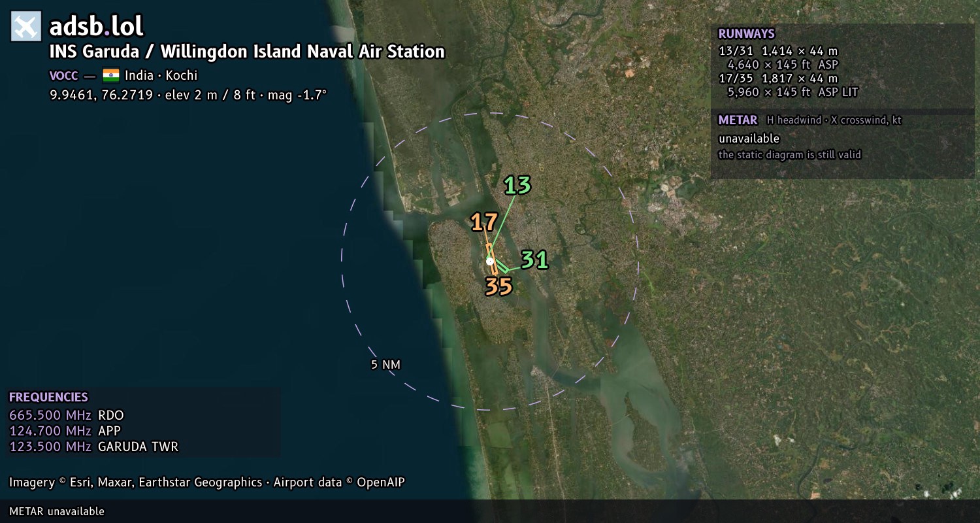Click the adsb.lol airplane logo icon
Screen dimensions: 980x523
26,27
